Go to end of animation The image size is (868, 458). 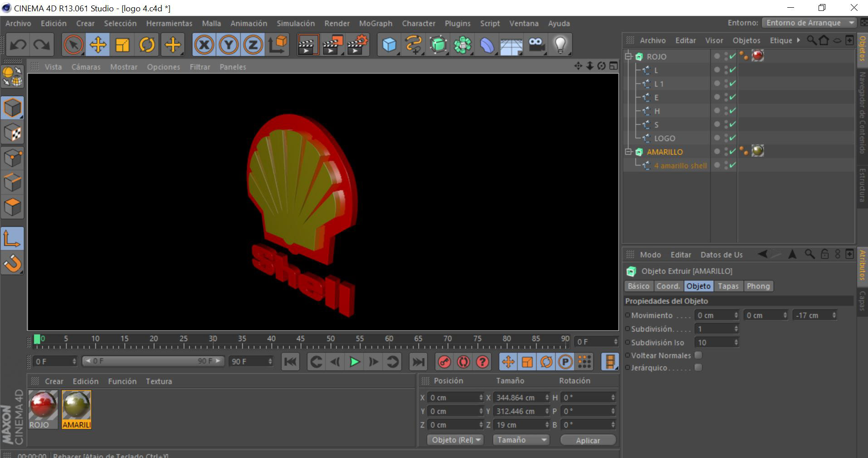coord(418,361)
